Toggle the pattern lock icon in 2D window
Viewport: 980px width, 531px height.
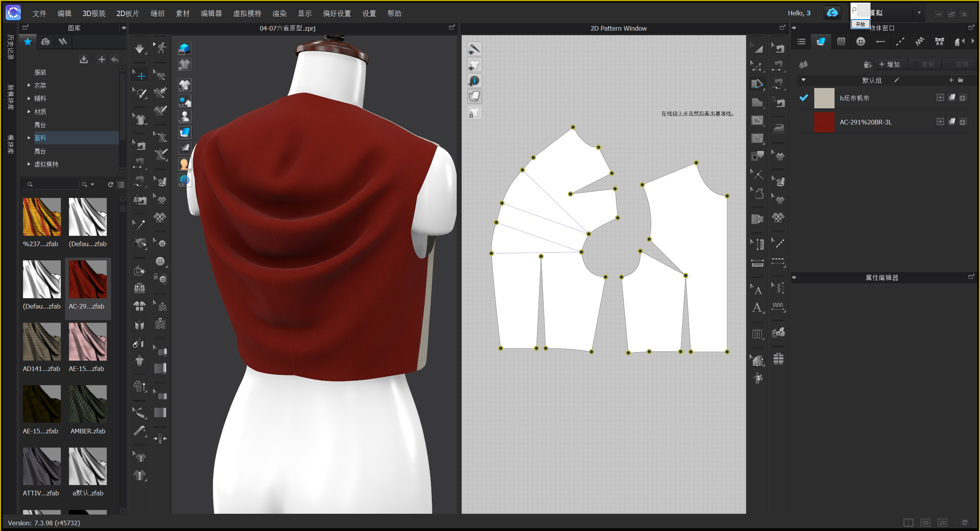(474, 113)
